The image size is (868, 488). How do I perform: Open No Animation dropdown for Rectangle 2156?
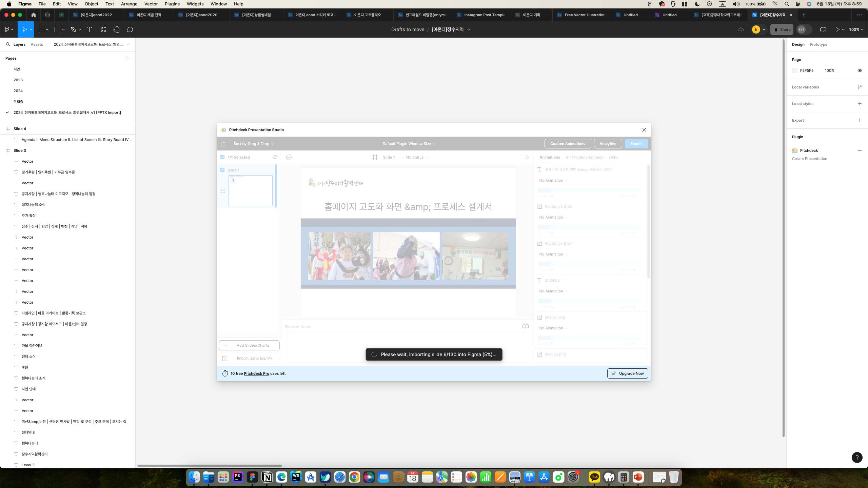[x=553, y=217]
